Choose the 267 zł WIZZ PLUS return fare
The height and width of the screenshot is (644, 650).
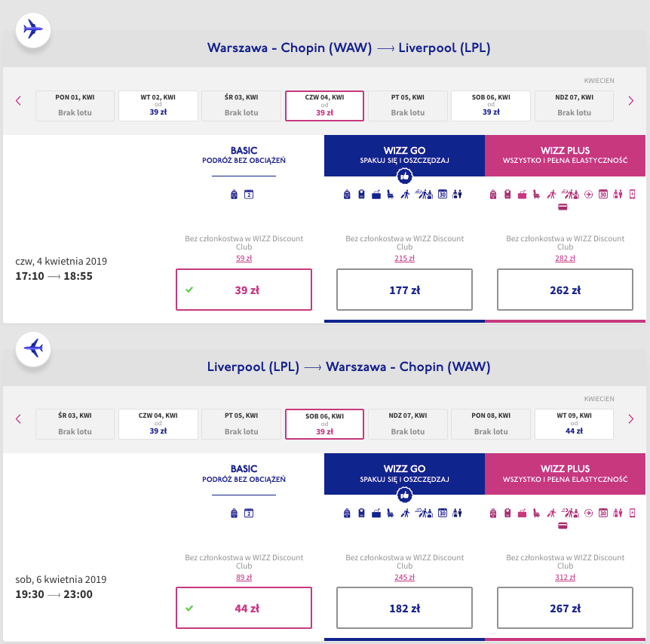565,609
